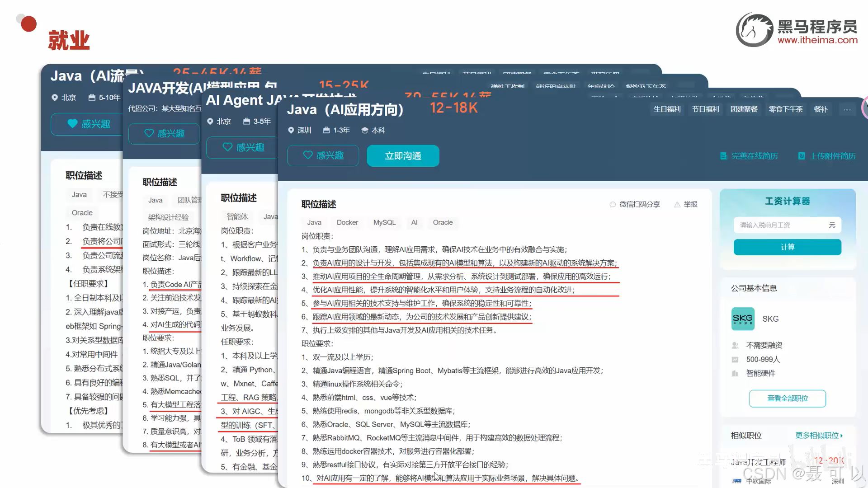868x488 pixels.
Task: Expand the benefit tags with the ellipsis button
Action: pyautogui.click(x=847, y=109)
